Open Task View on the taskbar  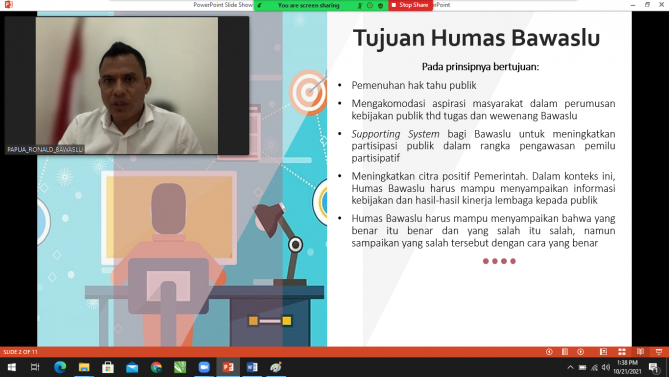click(x=35, y=367)
